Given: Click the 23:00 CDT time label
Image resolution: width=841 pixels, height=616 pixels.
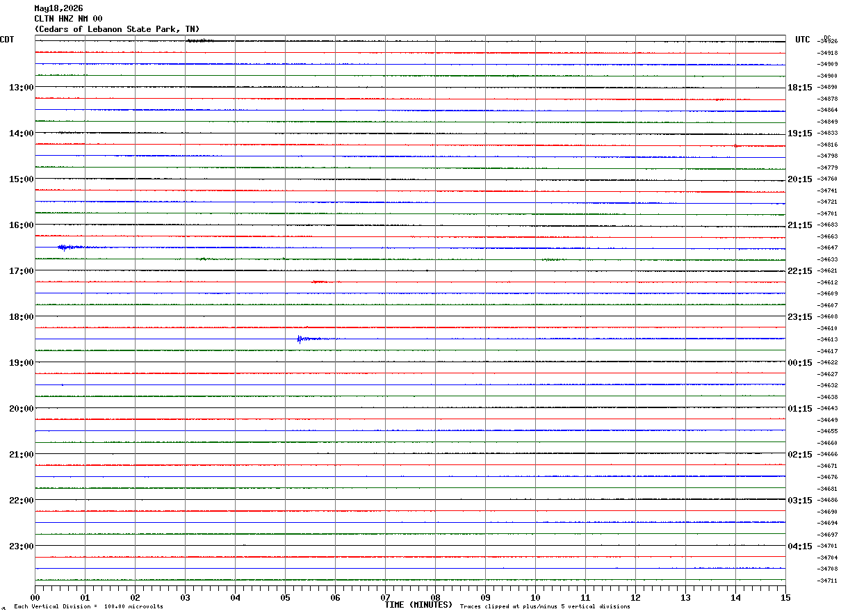Looking at the screenshot, I should 21,546.
